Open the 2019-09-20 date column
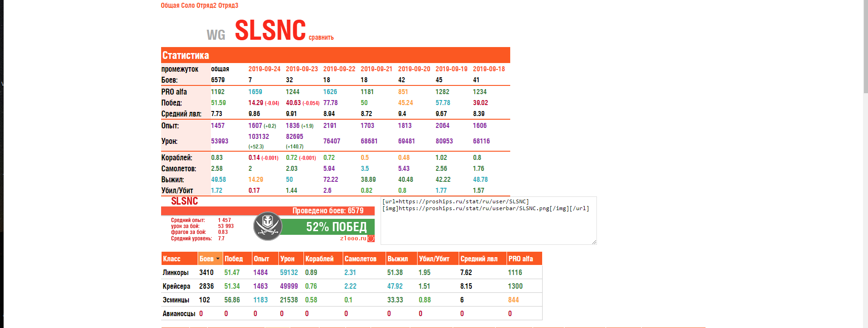The image size is (868, 328). pyautogui.click(x=414, y=69)
